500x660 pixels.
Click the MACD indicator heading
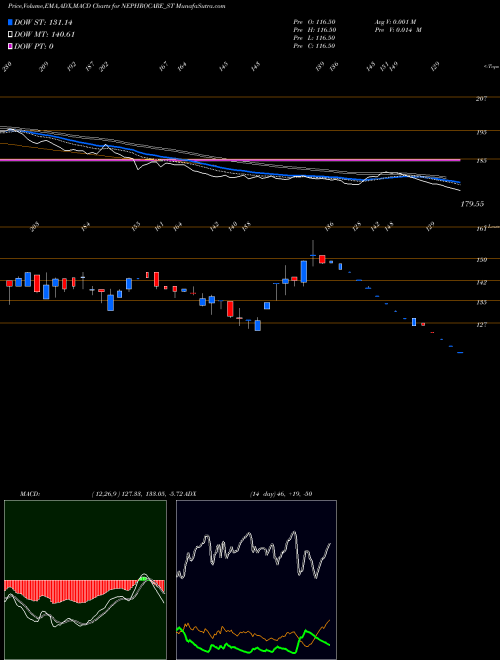[x=29, y=494]
